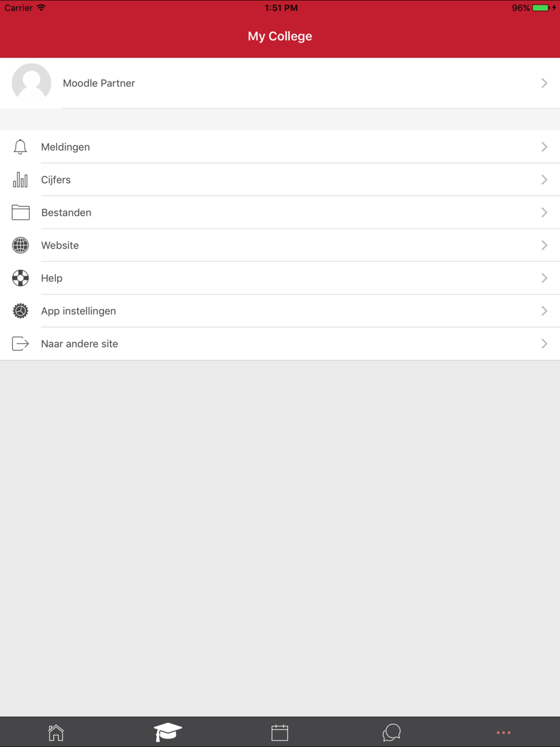
Task: Switch to the graduation cap courses tab
Action: pyautogui.click(x=168, y=732)
